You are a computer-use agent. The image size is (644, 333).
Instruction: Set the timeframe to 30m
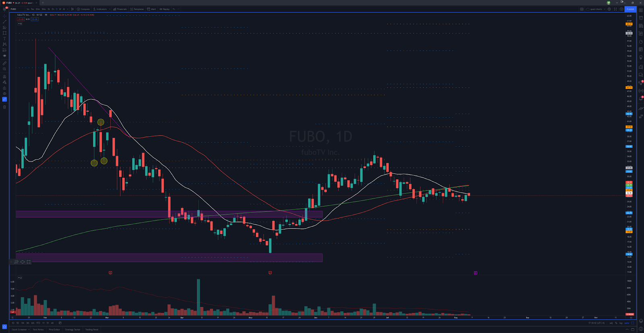(43, 9)
